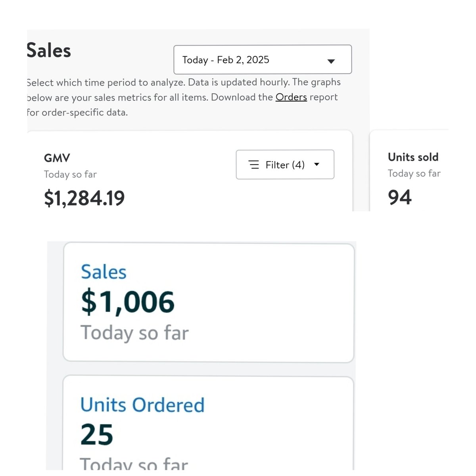Click the three-line filter icon
This screenshot has width=476, height=476.
point(254,165)
